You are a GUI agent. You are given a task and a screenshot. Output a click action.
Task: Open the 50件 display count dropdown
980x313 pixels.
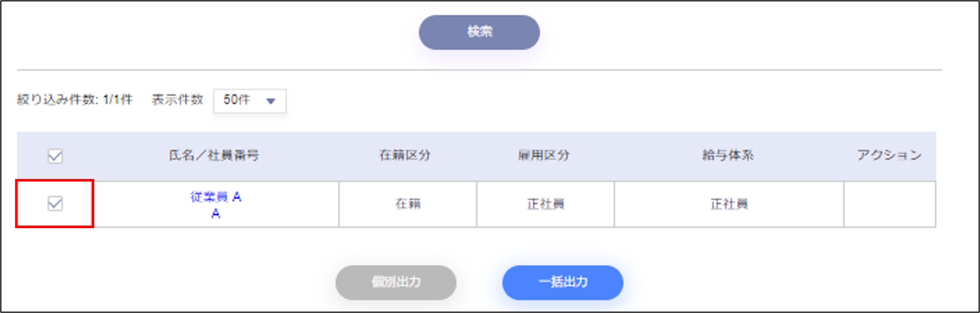[x=249, y=101]
